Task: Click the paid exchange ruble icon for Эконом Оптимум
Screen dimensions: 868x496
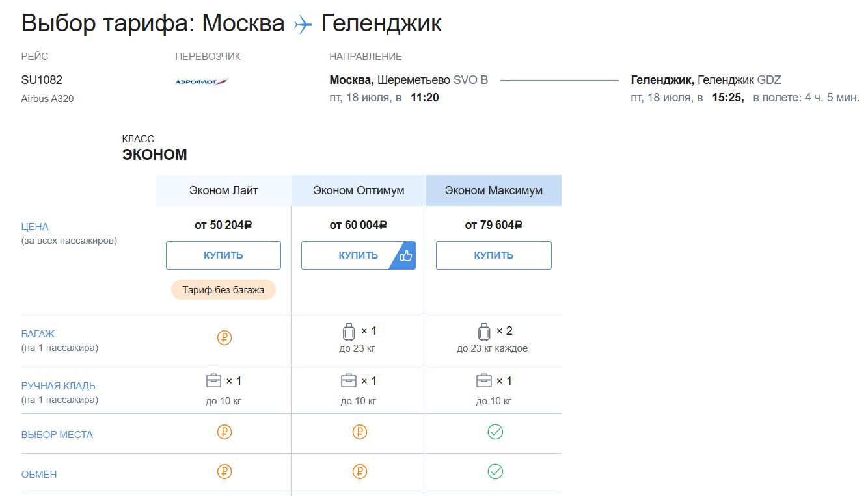Action: click(x=360, y=472)
